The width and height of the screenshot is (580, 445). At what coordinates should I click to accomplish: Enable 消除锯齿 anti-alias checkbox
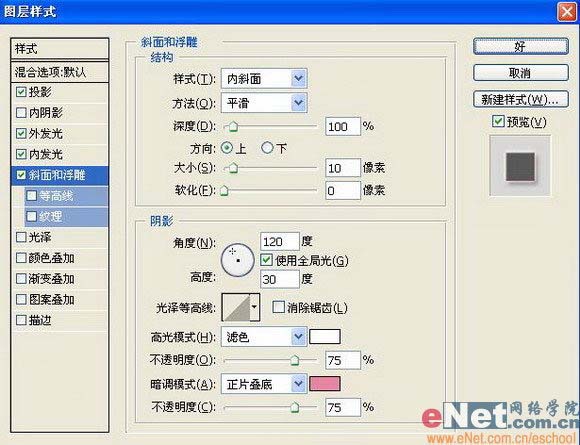coord(278,307)
